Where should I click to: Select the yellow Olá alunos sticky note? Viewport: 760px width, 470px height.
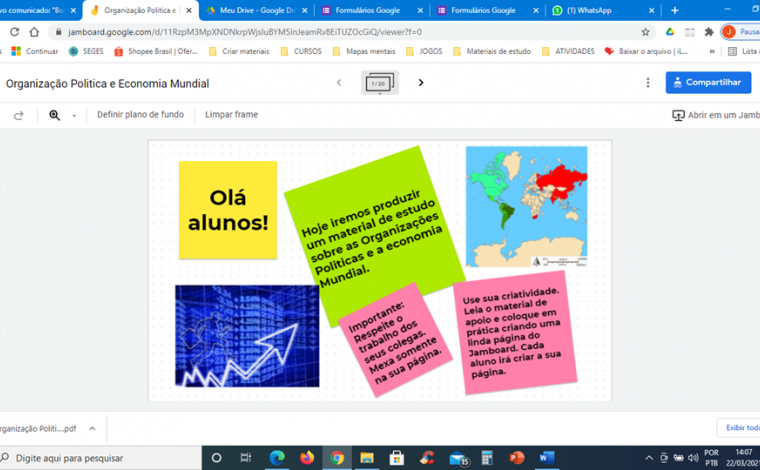pyautogui.click(x=228, y=210)
